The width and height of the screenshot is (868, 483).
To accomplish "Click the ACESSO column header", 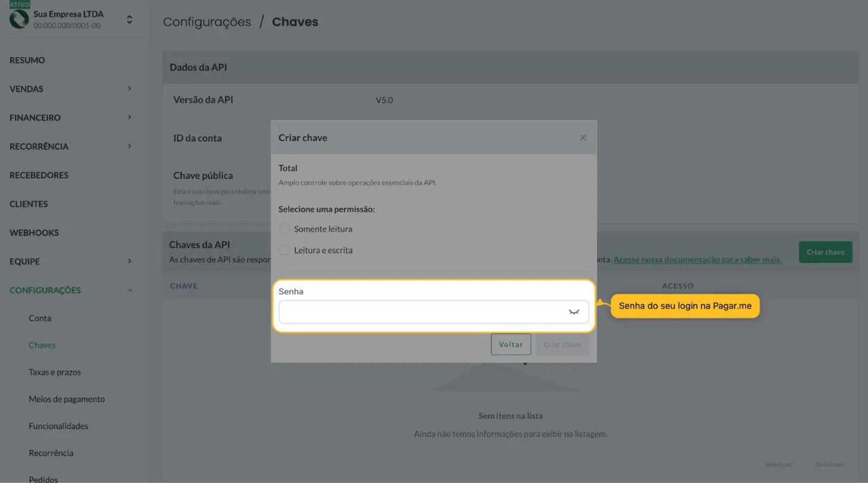I will click(678, 286).
